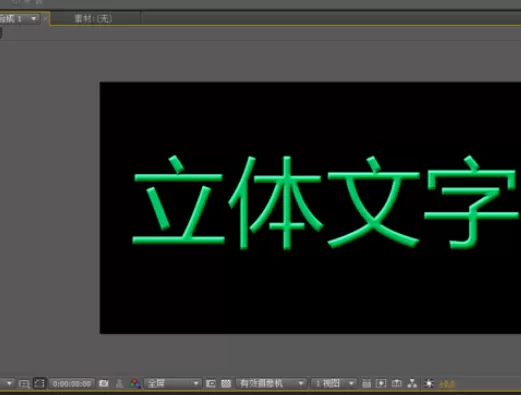Image resolution: width=521 pixels, height=395 pixels.
Task: Toggle the transparency grid
Action: 226,384
